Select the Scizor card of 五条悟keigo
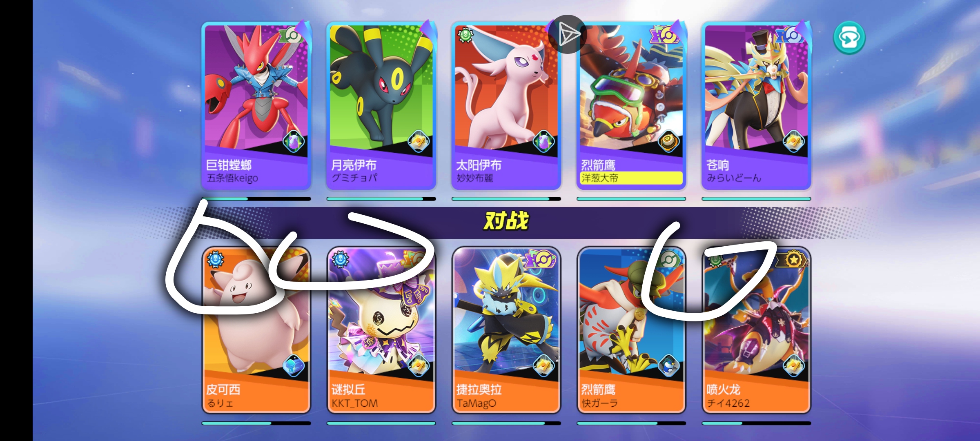 click(x=256, y=106)
